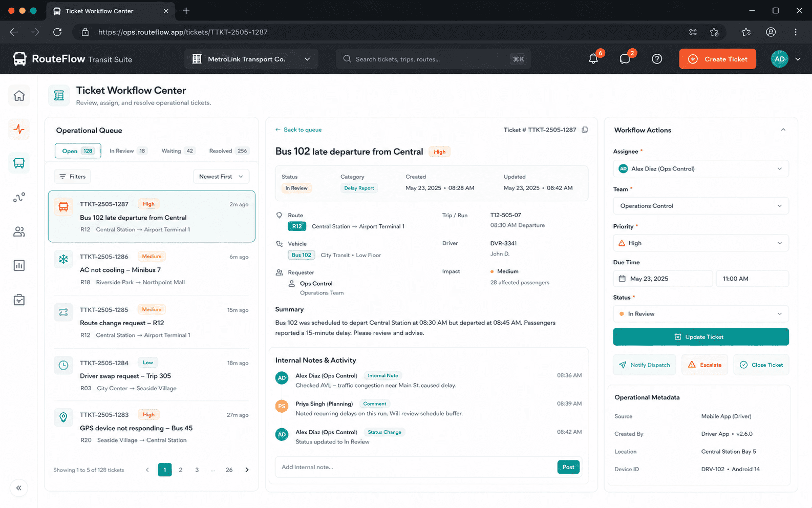Open ticket Driver swap request – Trip 305
Screen dimensions: 812x508
coord(152,375)
